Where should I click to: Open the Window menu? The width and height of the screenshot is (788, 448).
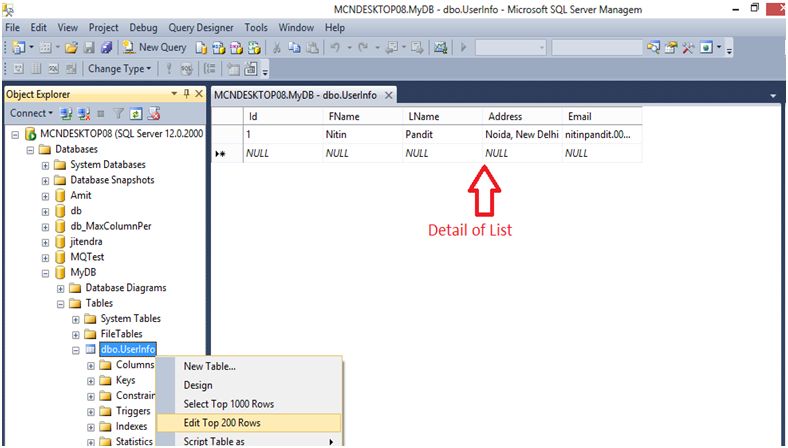tap(296, 28)
